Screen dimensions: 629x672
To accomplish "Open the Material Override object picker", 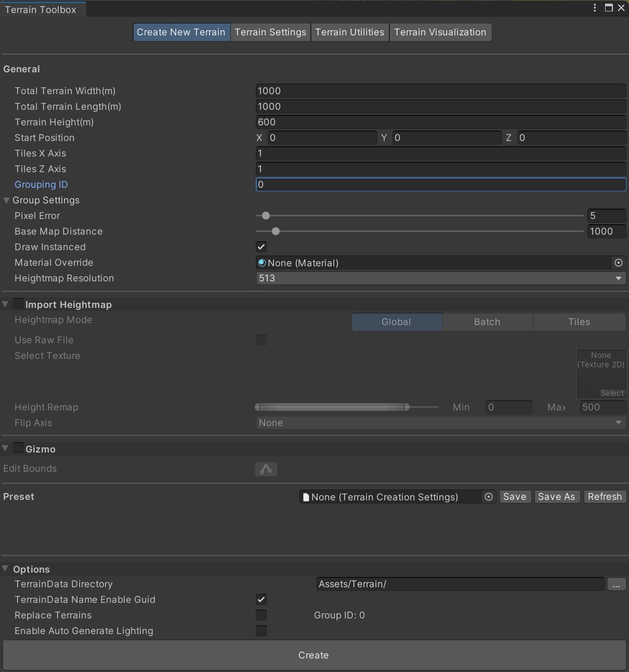I will (618, 263).
